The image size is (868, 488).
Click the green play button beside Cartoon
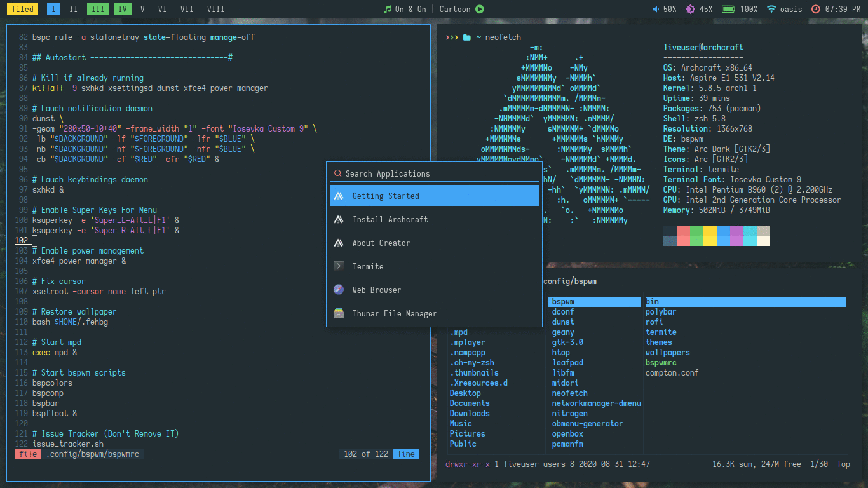(x=480, y=9)
